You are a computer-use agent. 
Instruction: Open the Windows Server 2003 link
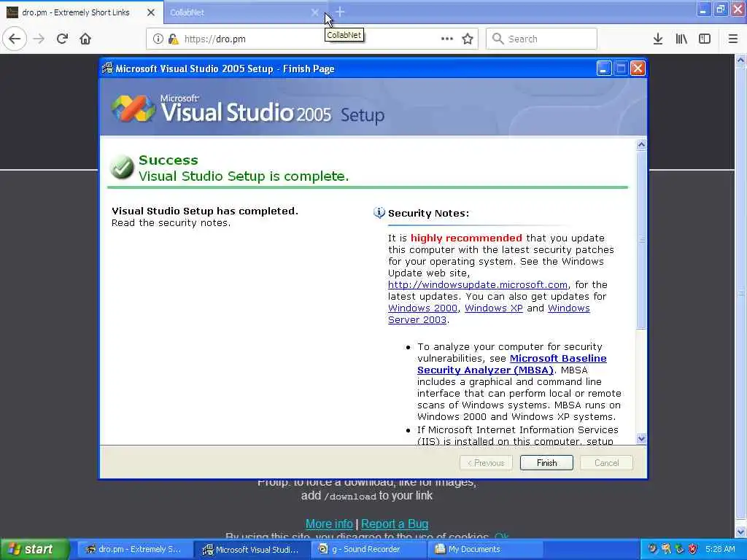click(x=489, y=314)
